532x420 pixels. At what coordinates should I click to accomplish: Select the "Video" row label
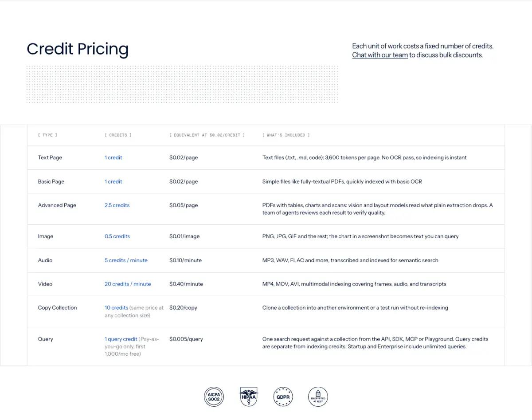point(45,284)
